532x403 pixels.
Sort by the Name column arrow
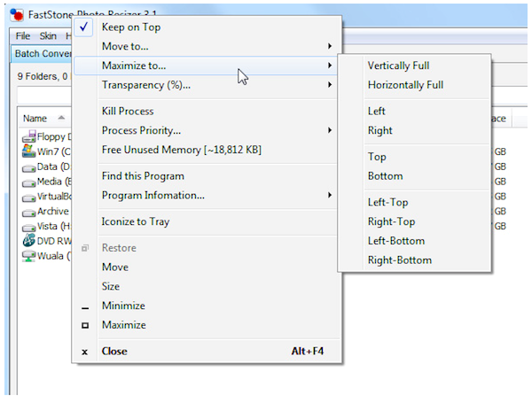pyautogui.click(x=61, y=118)
